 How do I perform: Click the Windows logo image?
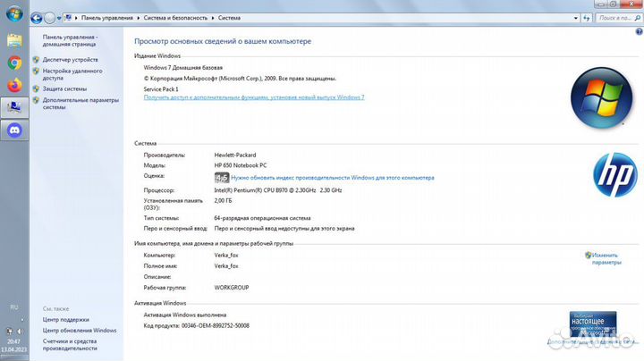pos(601,97)
